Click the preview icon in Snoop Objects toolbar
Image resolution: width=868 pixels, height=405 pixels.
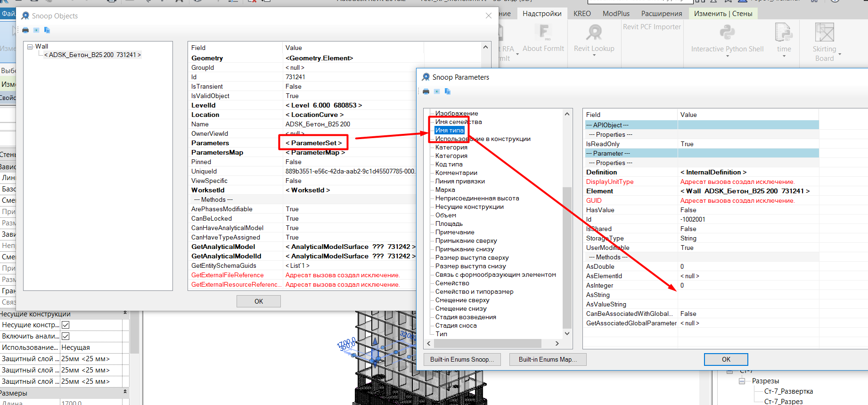tap(36, 30)
